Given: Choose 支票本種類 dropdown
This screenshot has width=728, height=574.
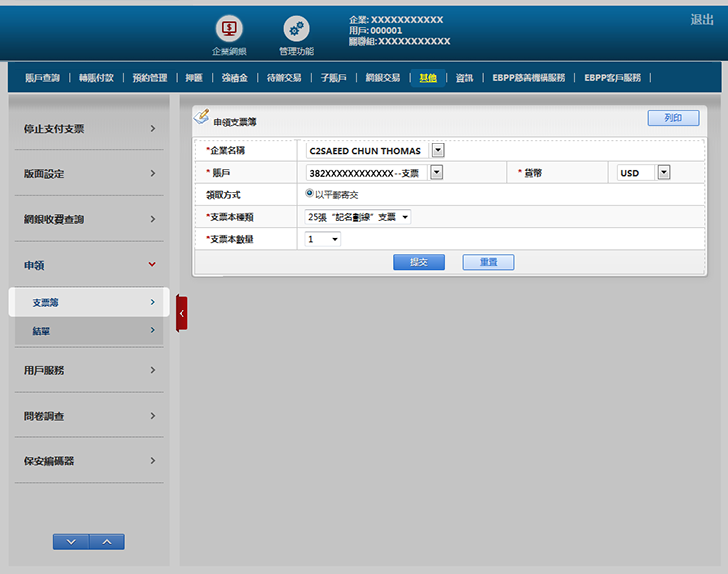Looking at the screenshot, I should click(x=358, y=217).
